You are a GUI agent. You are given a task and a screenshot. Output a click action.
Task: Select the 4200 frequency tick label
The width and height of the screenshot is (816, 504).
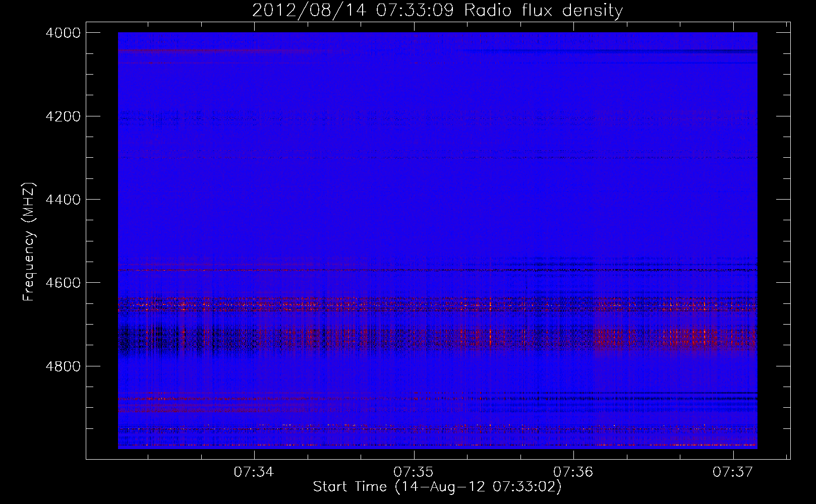63,116
